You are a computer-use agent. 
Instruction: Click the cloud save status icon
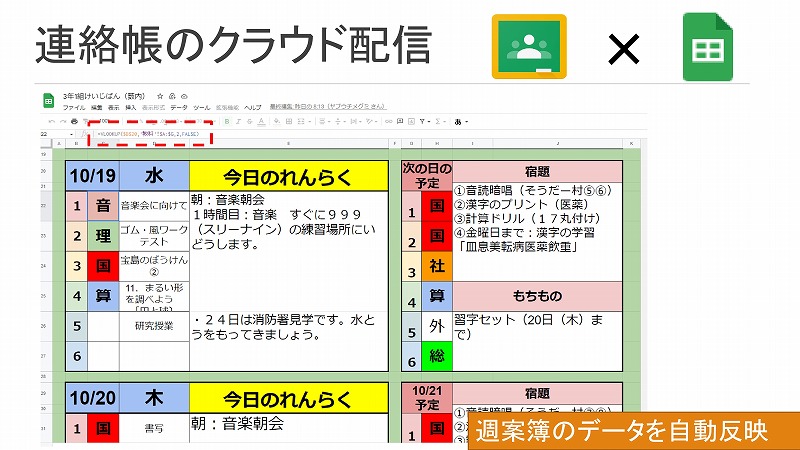pos(184,96)
